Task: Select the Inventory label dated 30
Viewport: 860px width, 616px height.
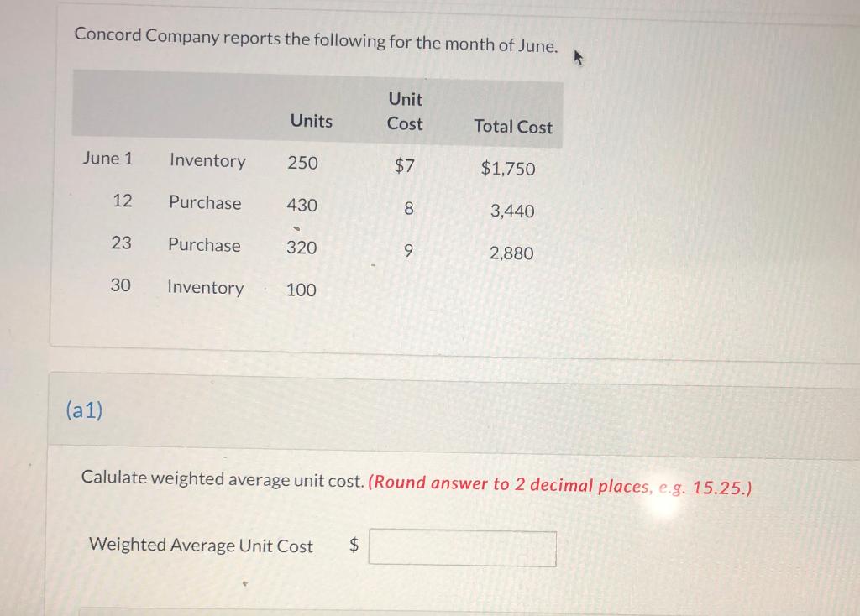Action: pyautogui.click(x=206, y=288)
